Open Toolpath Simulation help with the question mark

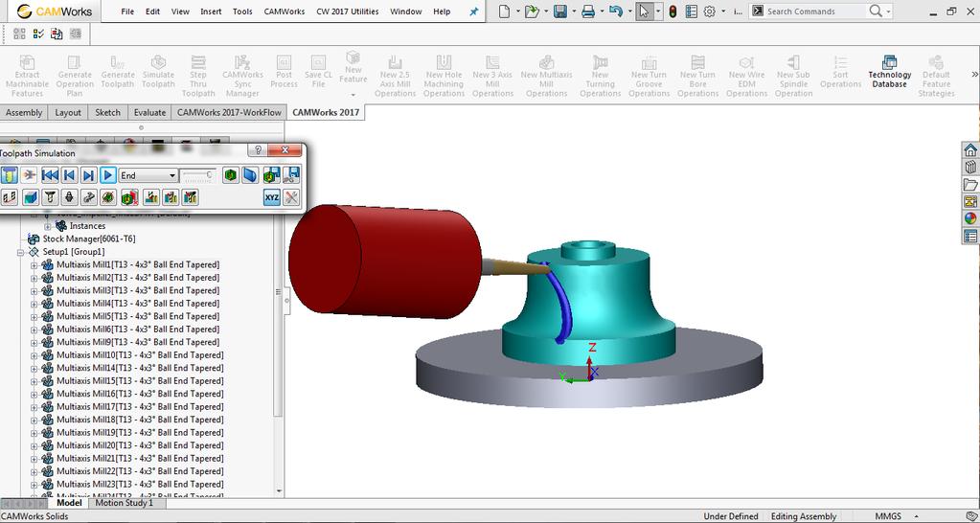(257, 150)
